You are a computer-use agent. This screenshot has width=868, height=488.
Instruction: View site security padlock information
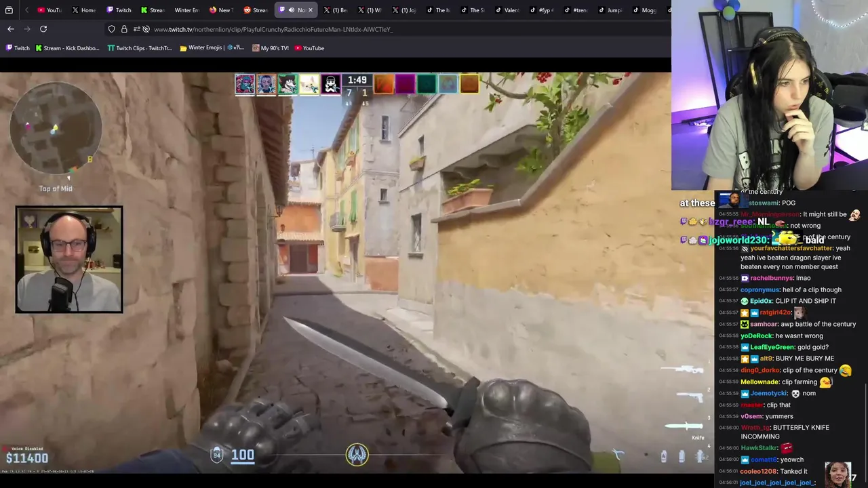point(124,29)
